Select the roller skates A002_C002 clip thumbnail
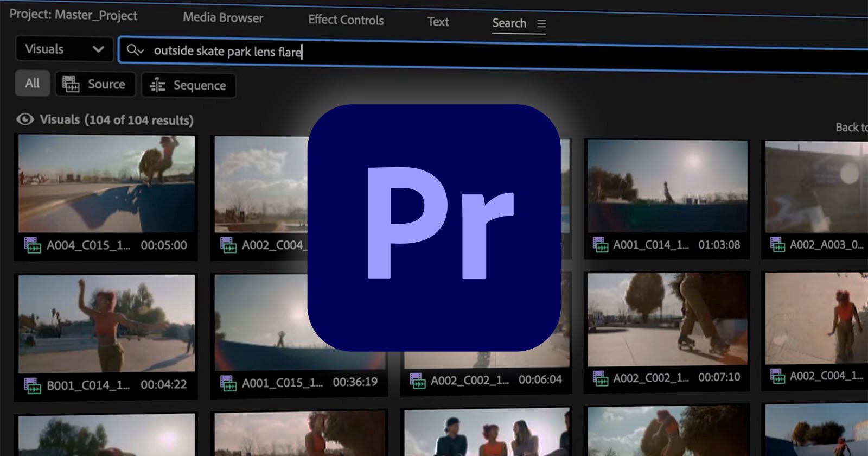868x456 pixels. point(667,319)
